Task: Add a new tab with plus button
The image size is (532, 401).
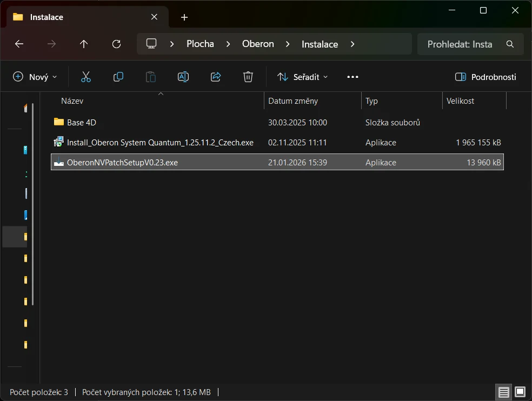Action: pyautogui.click(x=184, y=17)
